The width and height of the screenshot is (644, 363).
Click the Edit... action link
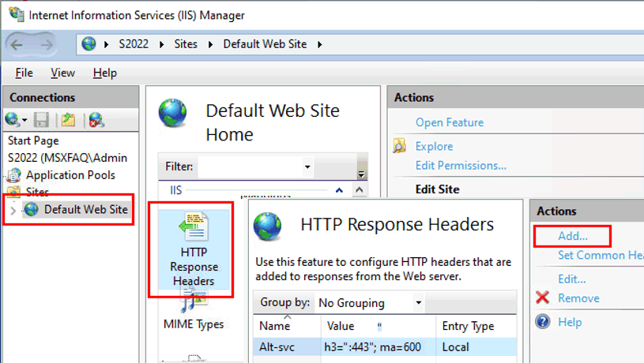pos(572,279)
